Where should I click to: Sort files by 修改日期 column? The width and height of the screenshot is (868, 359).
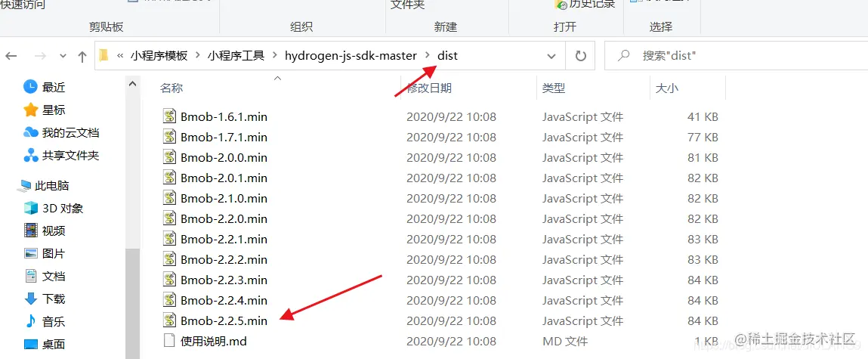tap(429, 88)
